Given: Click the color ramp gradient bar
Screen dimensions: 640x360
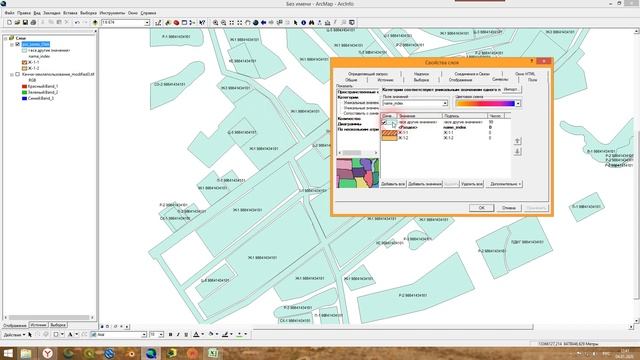Looking at the screenshot, I should 485,103.
